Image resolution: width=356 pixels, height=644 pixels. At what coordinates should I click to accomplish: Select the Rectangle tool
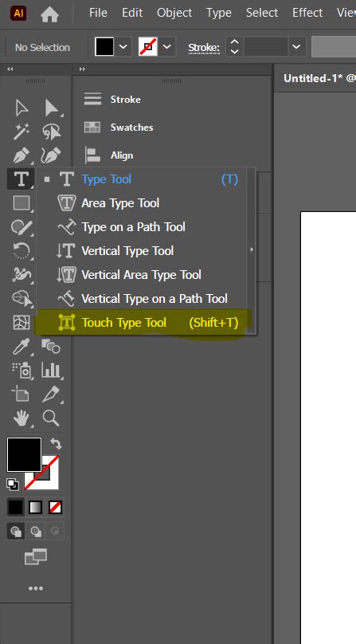pos(21,203)
